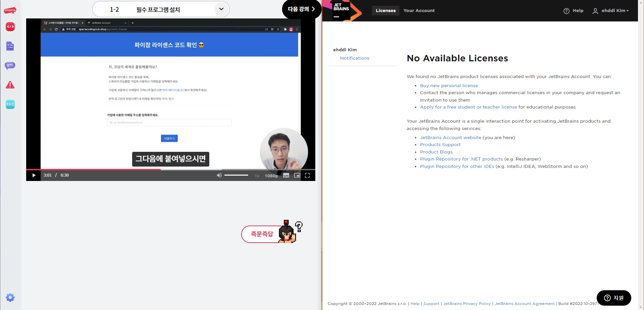
Task: Play the lecture video
Action: 34,175
